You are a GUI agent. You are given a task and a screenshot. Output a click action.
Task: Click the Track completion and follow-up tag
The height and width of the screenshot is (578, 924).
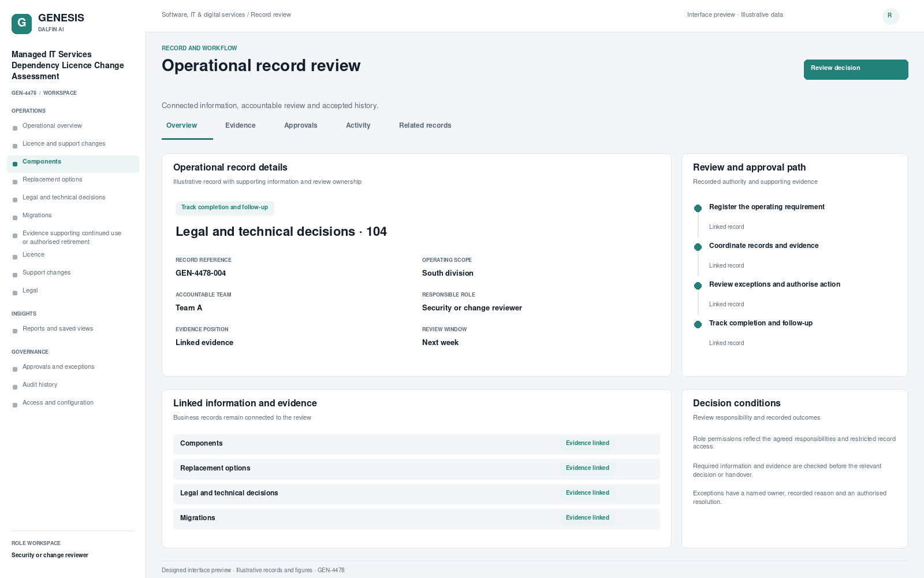(225, 208)
